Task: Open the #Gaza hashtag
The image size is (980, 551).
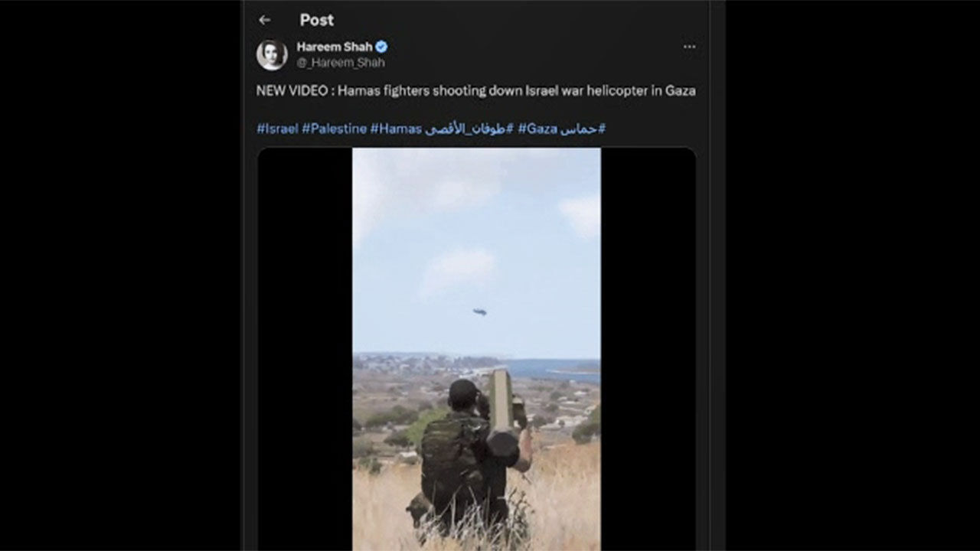Action: 537,129
